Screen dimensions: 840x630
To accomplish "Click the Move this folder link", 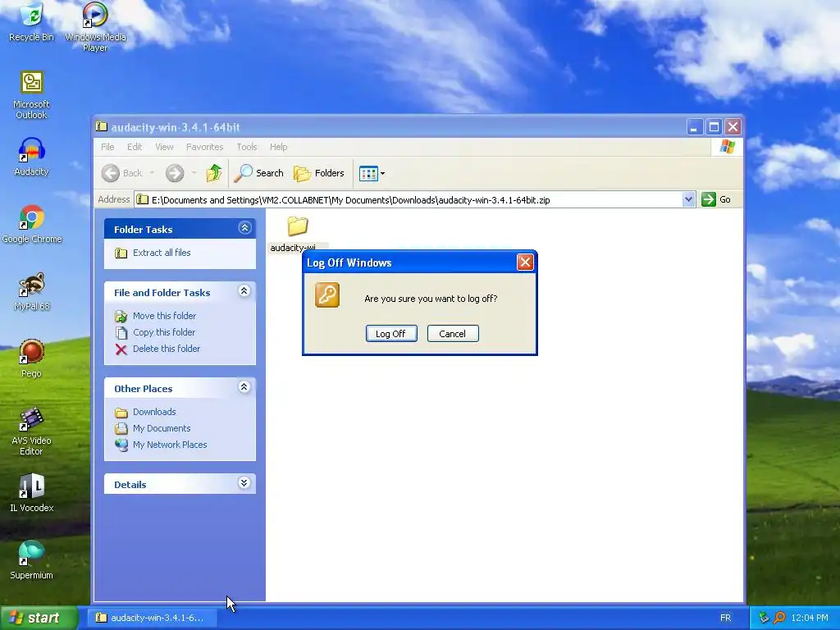I will point(164,316).
